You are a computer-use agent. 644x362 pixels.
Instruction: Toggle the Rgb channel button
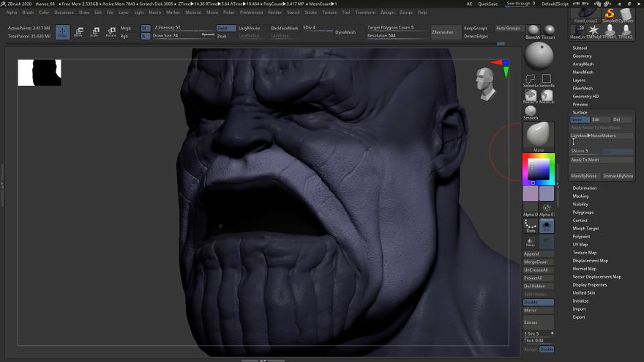(x=124, y=36)
